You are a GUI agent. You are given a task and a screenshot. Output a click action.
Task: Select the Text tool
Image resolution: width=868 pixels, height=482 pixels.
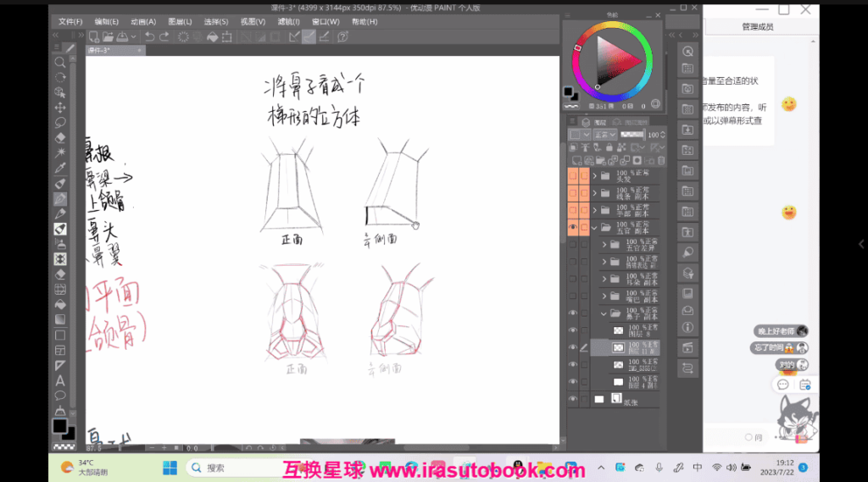60,380
